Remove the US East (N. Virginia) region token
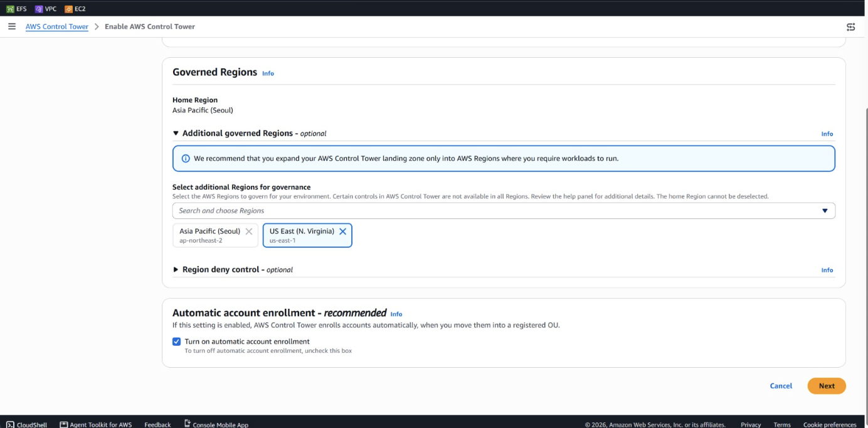The height and width of the screenshot is (428, 868). (x=342, y=232)
